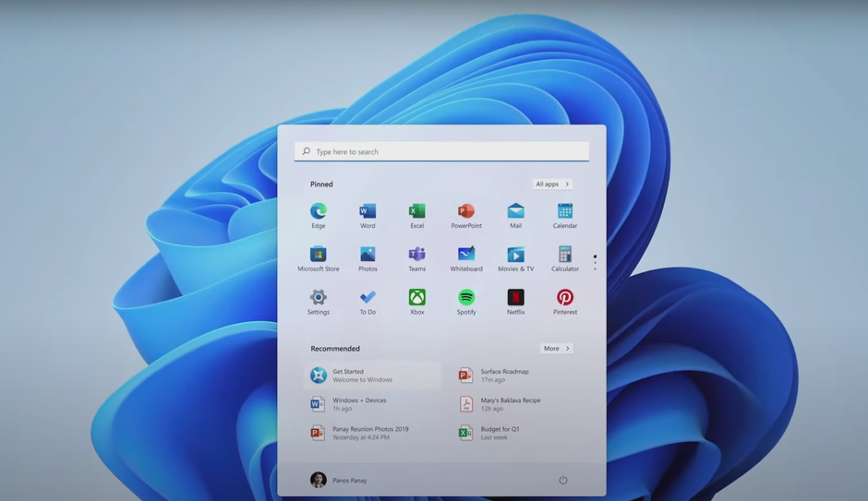Click the power button icon

pos(563,480)
